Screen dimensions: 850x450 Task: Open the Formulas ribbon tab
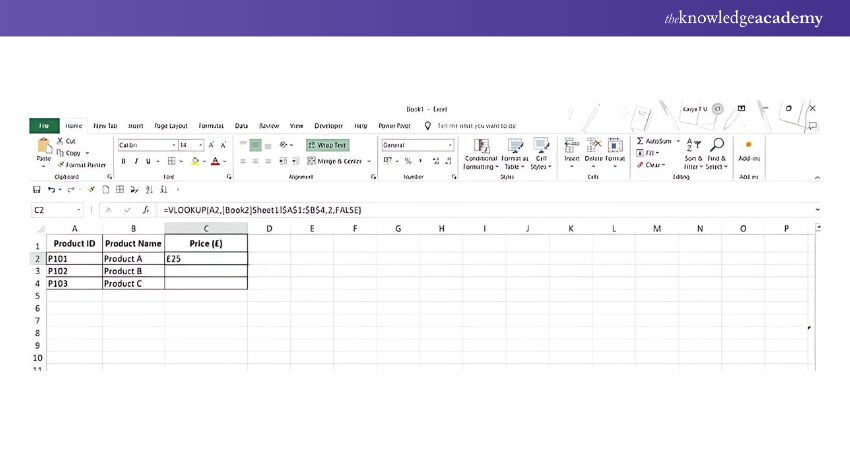tap(211, 126)
